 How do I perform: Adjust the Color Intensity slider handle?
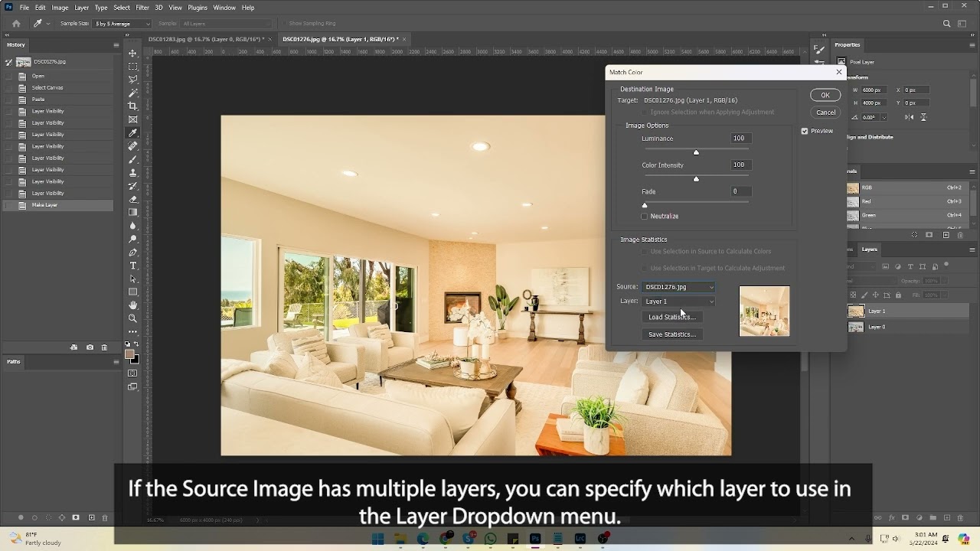696,179
